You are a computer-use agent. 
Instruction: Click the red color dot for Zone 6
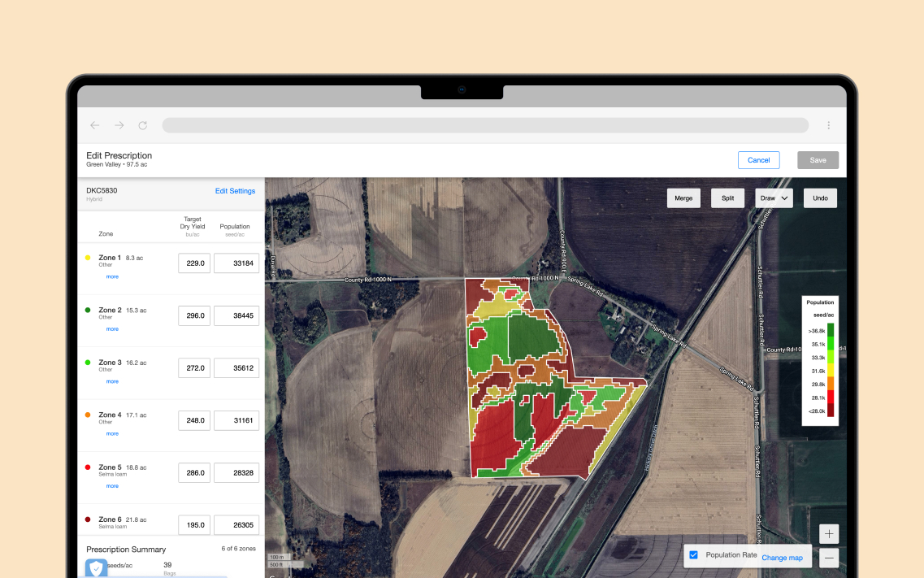click(87, 519)
